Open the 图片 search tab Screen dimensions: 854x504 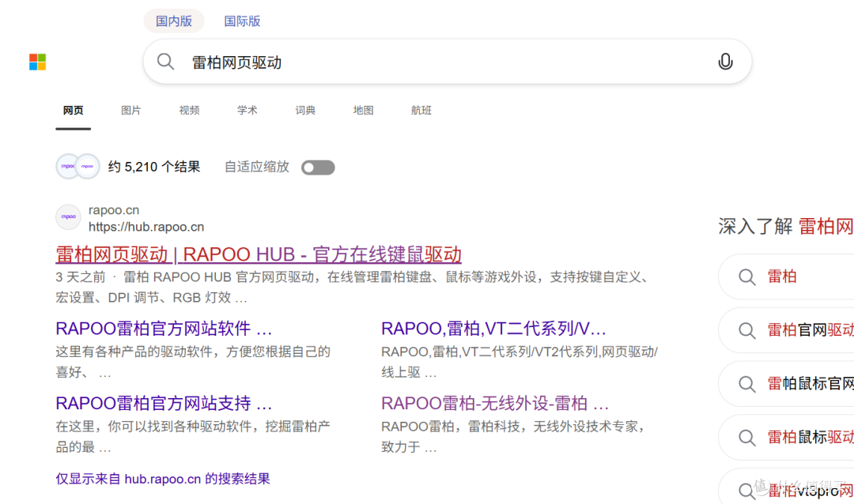tap(130, 111)
